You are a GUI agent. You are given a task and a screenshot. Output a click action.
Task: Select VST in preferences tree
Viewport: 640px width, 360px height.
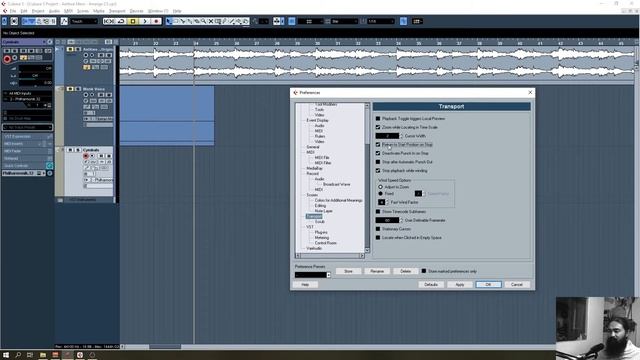[310, 227]
